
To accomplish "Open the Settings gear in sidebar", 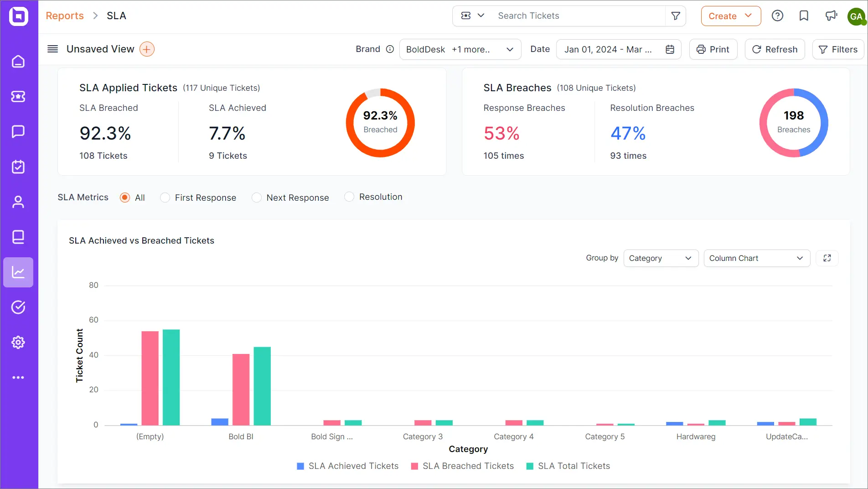I will [x=18, y=342].
